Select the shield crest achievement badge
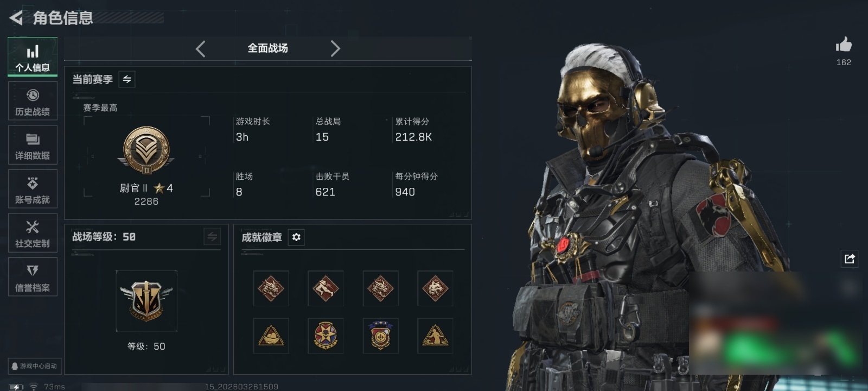The height and width of the screenshot is (391, 868). (380, 336)
